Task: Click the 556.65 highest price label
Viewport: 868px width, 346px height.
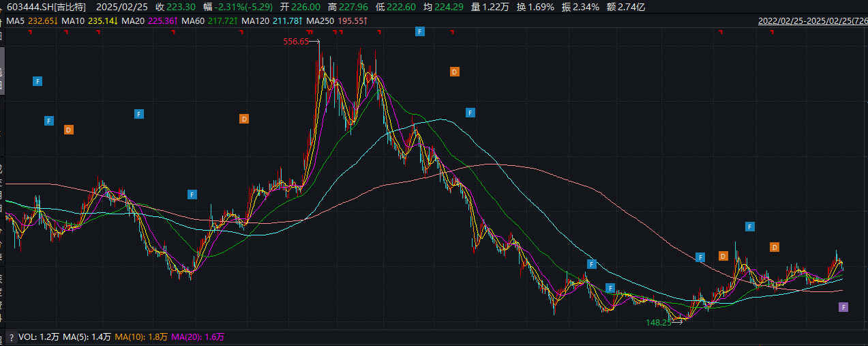Action: (296, 42)
